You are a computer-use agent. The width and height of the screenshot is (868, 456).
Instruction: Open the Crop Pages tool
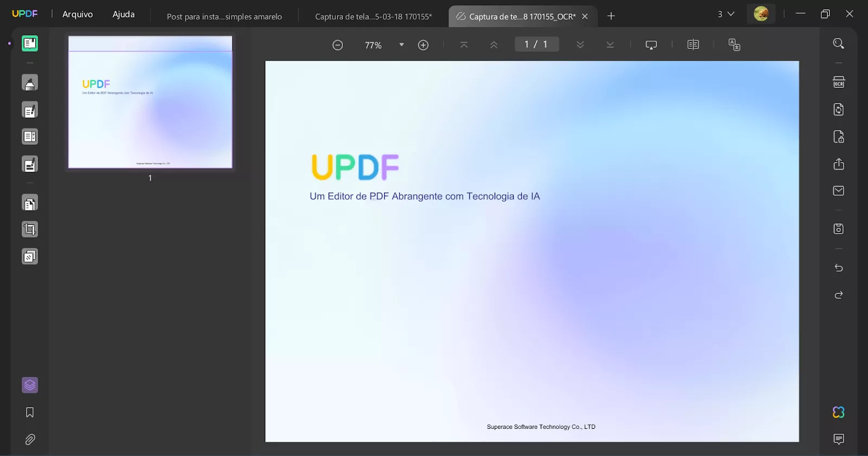pos(30,229)
